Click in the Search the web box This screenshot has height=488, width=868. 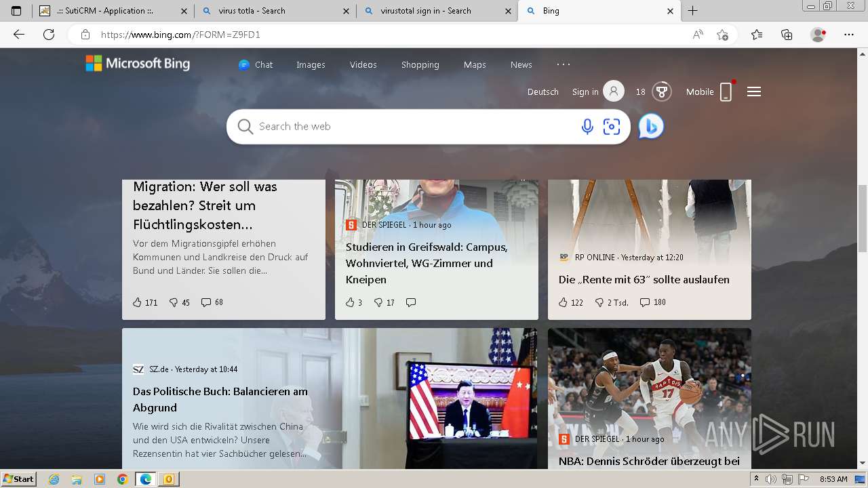[x=414, y=127]
